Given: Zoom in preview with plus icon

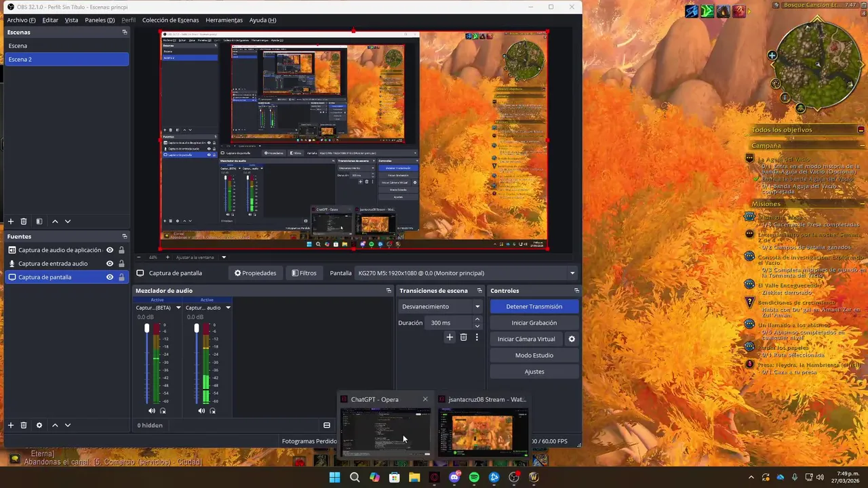Looking at the screenshot, I should [x=167, y=257].
